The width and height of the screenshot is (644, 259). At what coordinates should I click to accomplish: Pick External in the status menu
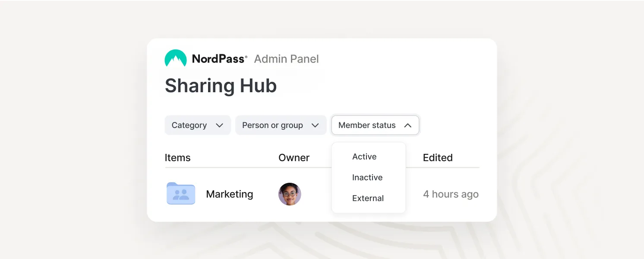[x=368, y=198]
